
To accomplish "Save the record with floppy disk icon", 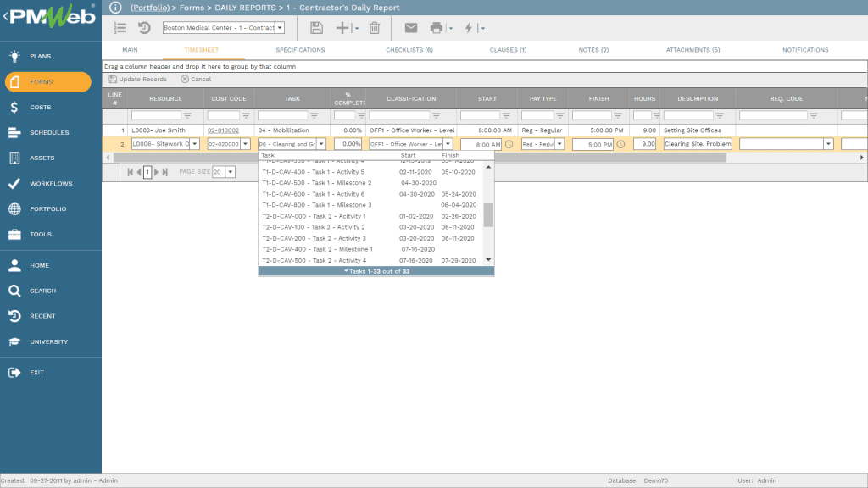I will click(316, 28).
